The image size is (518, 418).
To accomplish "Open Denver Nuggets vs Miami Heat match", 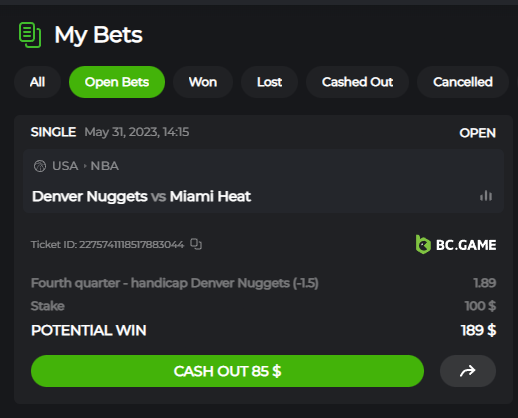I will coord(141,196).
